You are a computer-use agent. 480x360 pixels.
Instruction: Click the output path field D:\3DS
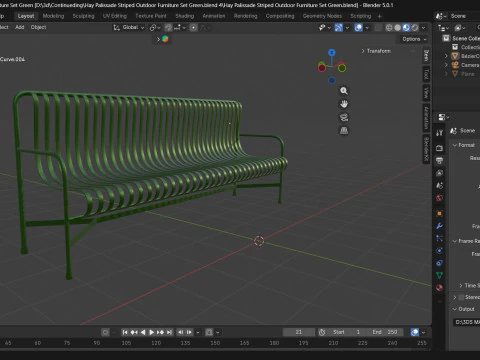click(x=467, y=322)
